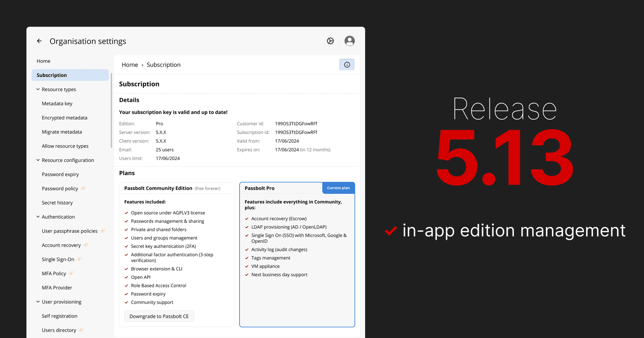Image resolution: width=644 pixels, height=338 pixels.
Task: Click the Subscription id value
Action: pos(296,132)
